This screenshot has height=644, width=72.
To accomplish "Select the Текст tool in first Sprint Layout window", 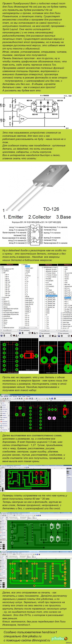I will click(3, 419).
